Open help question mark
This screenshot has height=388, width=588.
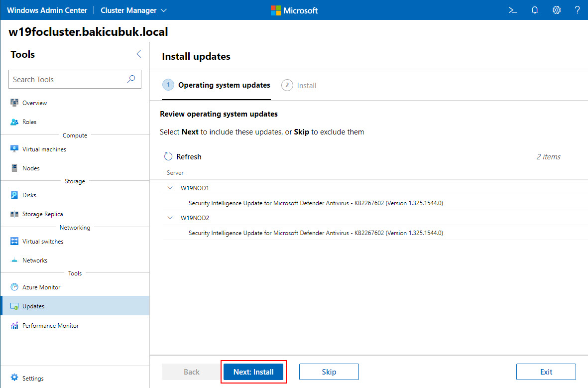coord(577,10)
